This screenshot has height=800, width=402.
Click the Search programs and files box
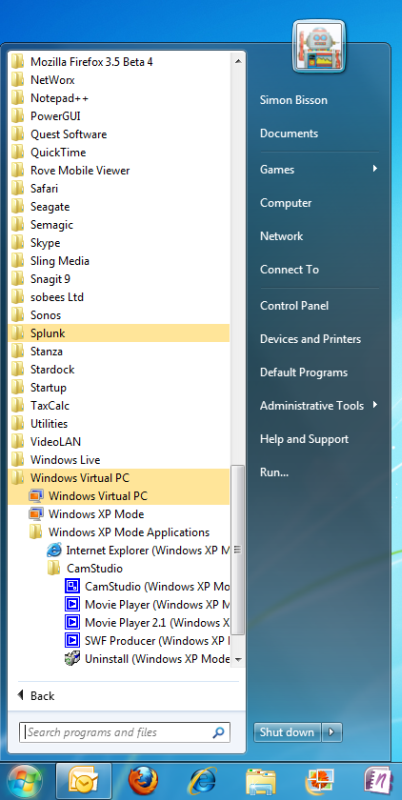pos(125,733)
